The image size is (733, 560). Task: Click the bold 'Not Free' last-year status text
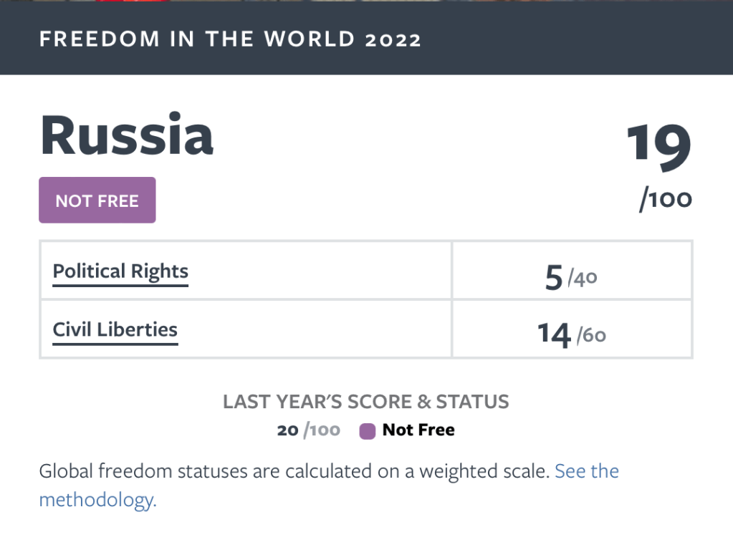point(418,430)
